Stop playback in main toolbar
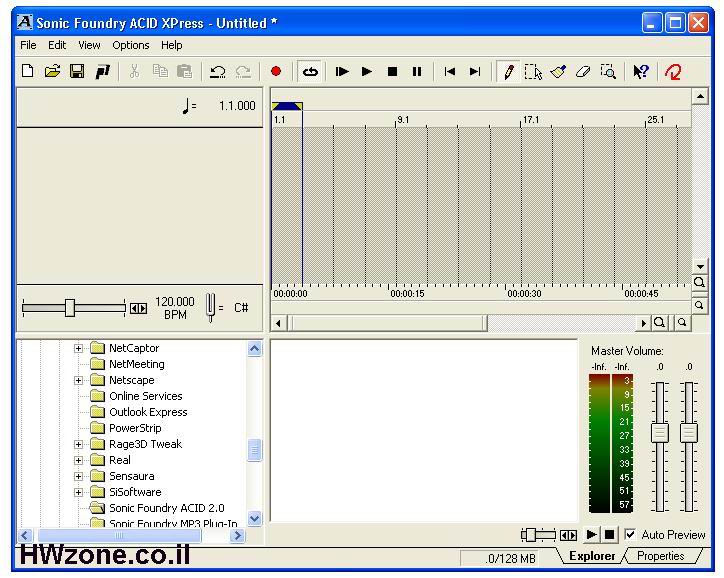 point(392,72)
